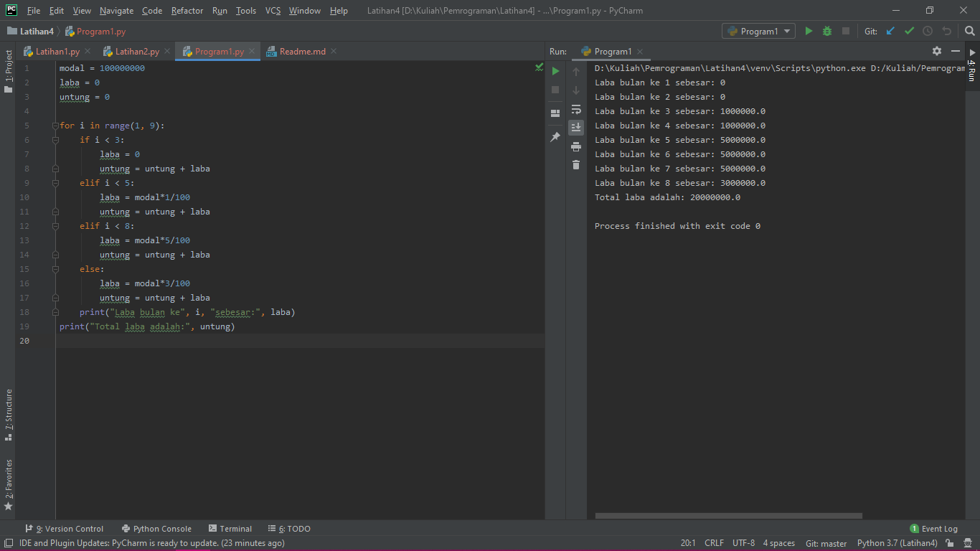Switch Git branch from master
Viewport: 980px width, 551px height.
pyautogui.click(x=826, y=543)
